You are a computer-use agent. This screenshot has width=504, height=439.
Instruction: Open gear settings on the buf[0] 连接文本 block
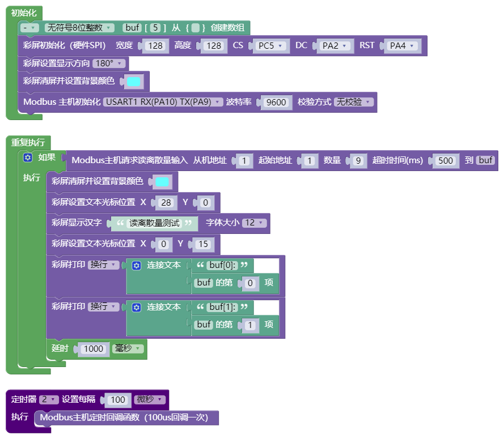tap(136, 265)
